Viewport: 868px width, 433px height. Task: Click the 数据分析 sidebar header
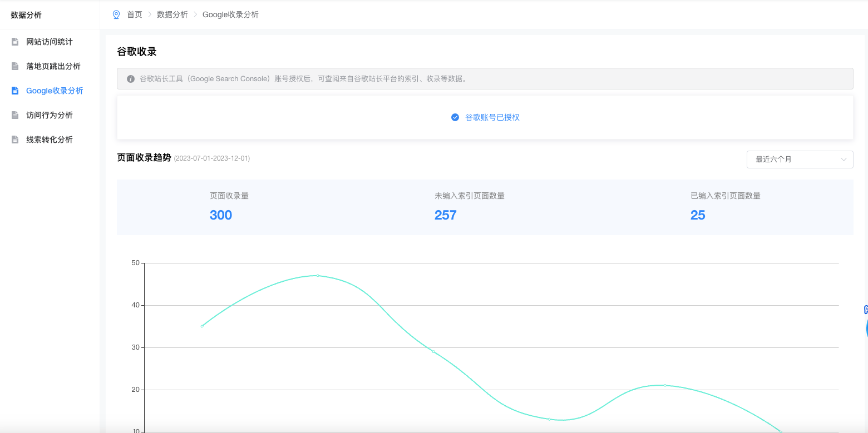26,15
